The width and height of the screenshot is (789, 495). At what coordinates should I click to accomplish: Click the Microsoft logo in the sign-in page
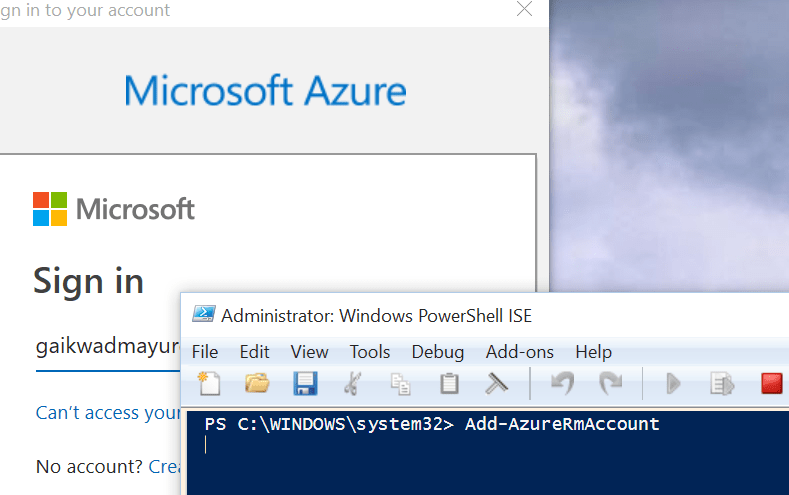[114, 209]
